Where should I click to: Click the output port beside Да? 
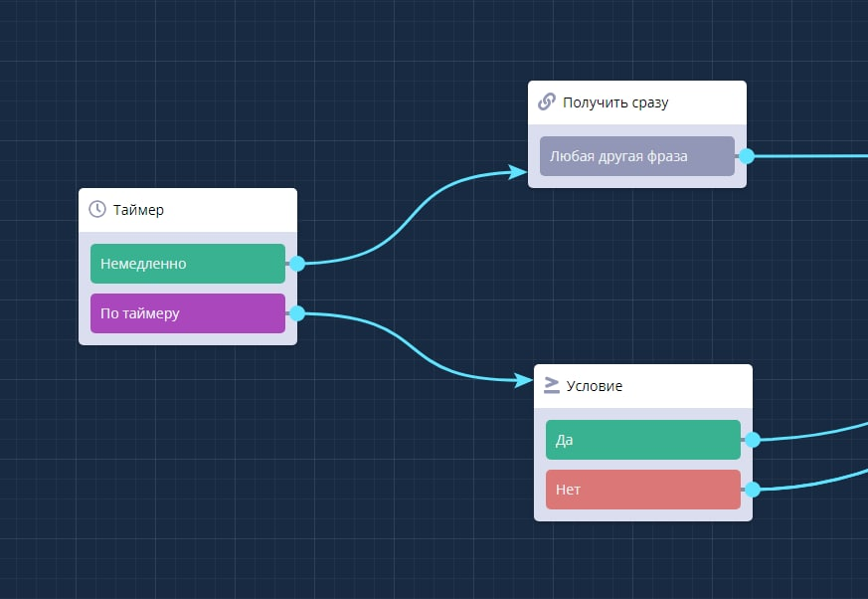coord(752,440)
